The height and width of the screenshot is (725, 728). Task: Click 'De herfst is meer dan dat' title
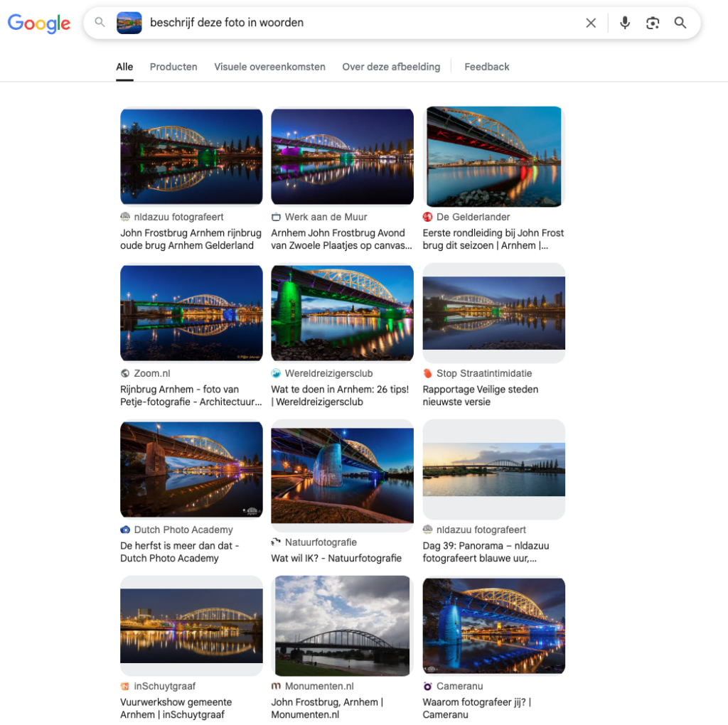[180, 552]
